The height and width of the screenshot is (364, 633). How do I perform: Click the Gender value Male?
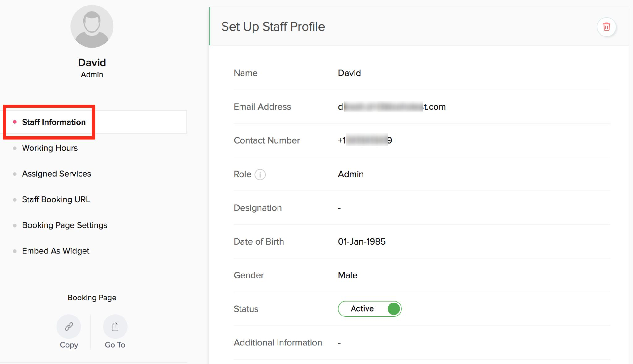click(347, 275)
